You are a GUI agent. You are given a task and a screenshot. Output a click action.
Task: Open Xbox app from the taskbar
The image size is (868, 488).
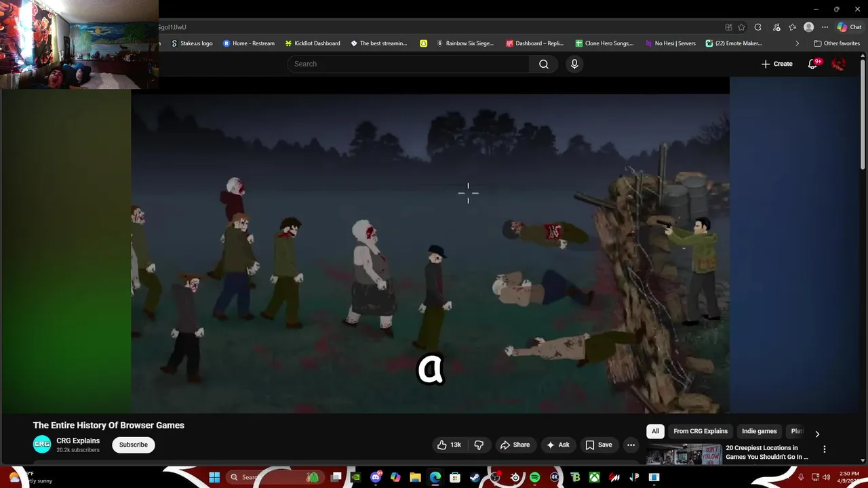click(594, 477)
